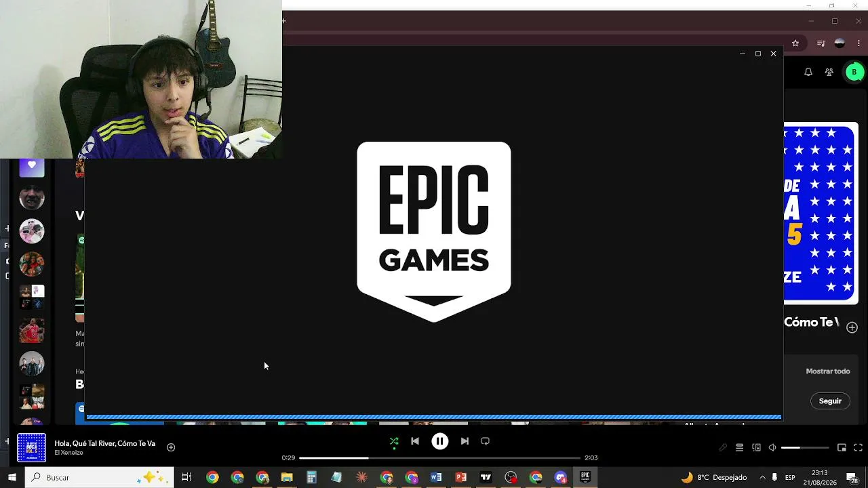Open Calculator from the taskbar
868x488 pixels.
point(312,477)
